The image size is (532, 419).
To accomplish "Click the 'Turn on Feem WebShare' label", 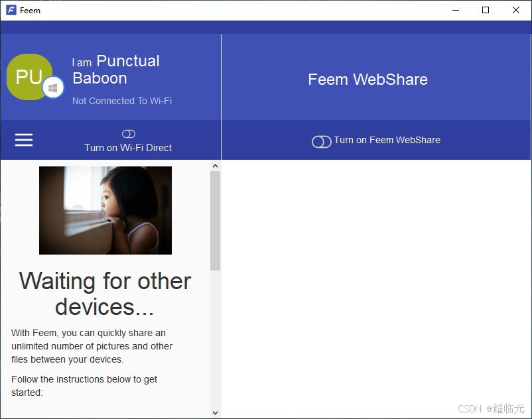I will [x=387, y=140].
